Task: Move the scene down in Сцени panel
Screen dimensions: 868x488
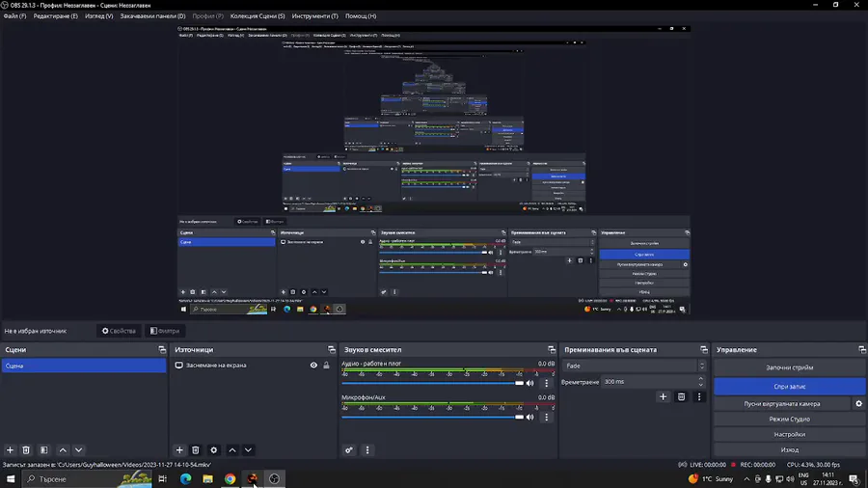Action: (x=79, y=449)
